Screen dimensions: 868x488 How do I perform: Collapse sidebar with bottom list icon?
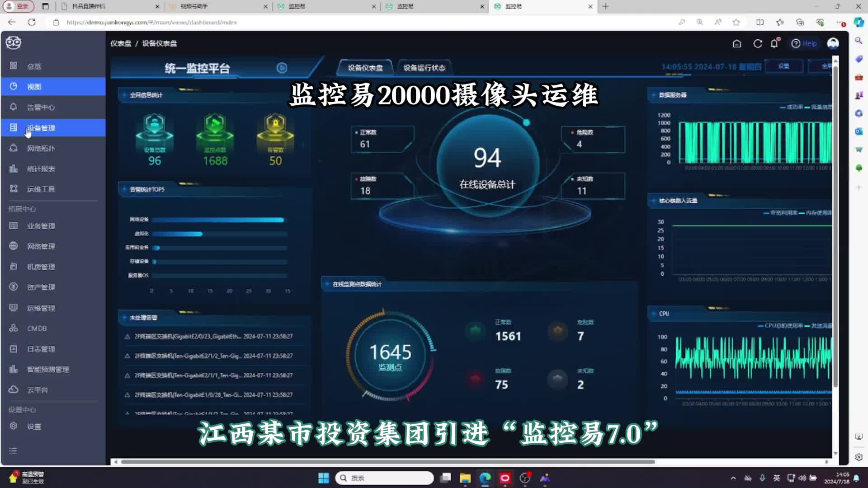point(13,450)
